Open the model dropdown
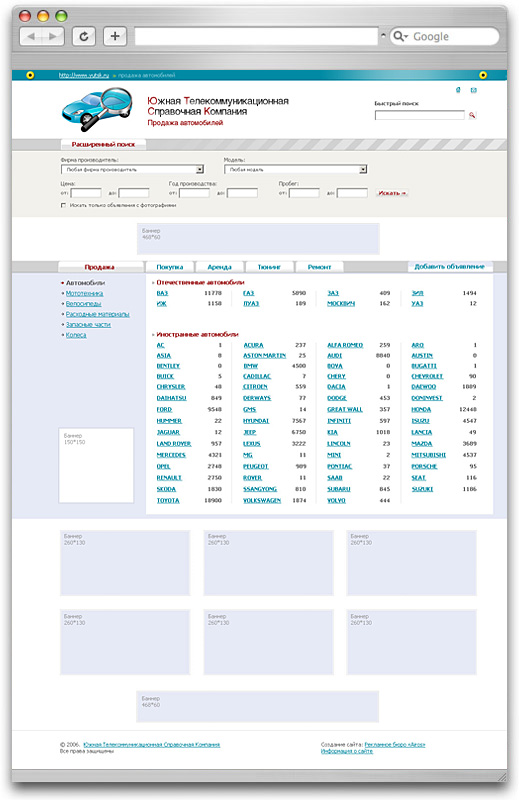The width and height of the screenshot is (519, 800). pos(295,169)
